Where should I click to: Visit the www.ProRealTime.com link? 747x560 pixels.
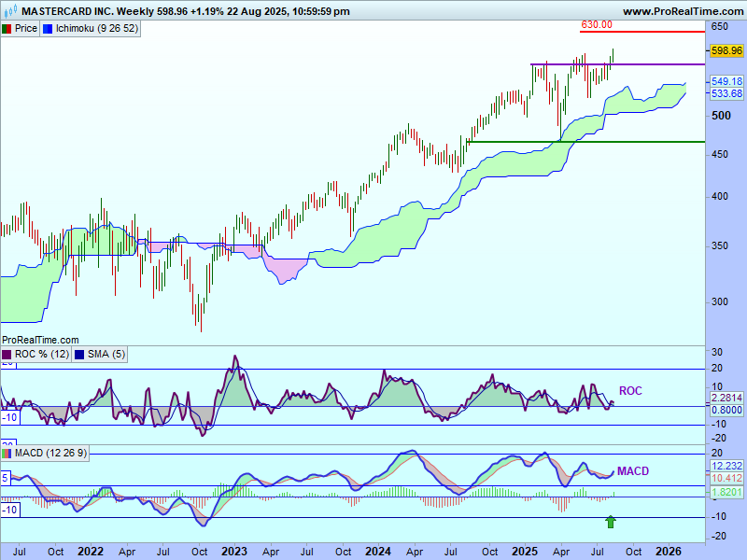[683, 11]
